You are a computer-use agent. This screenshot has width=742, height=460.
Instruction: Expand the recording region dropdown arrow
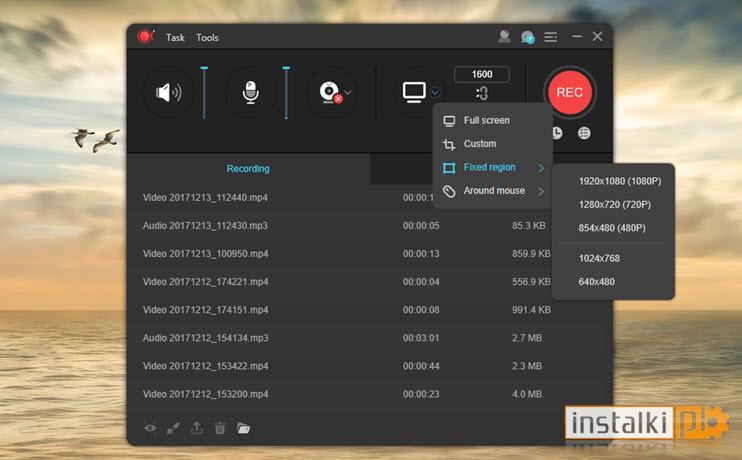coord(435,92)
